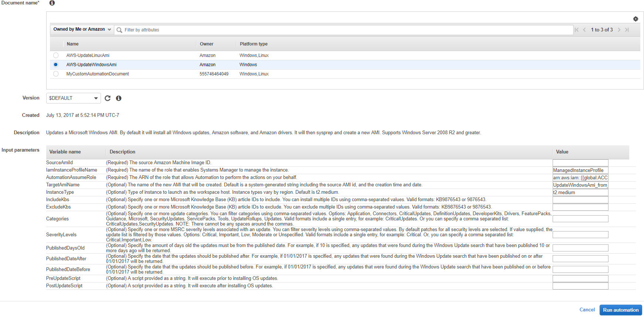Select the MyCustomAutomationDocument radio button
The width and height of the screenshot is (644, 318).
[56, 74]
